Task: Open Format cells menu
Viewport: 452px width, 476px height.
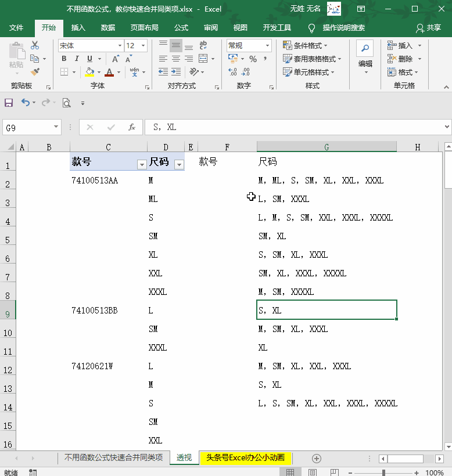Action: 403,72
